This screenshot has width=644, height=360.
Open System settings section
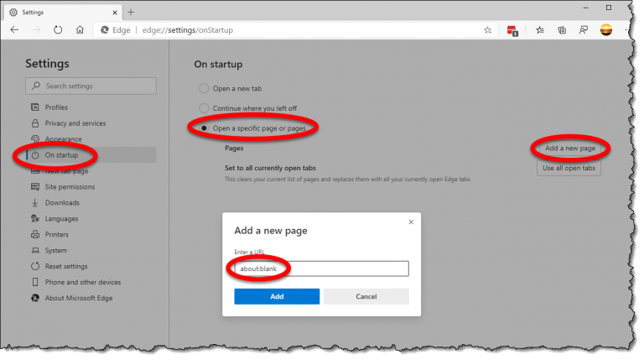point(56,250)
